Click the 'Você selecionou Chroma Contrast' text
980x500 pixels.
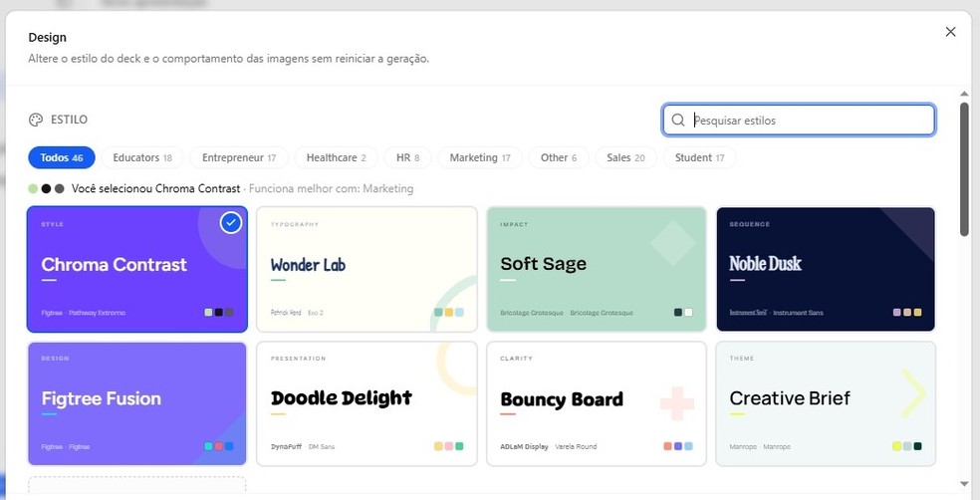click(x=155, y=189)
